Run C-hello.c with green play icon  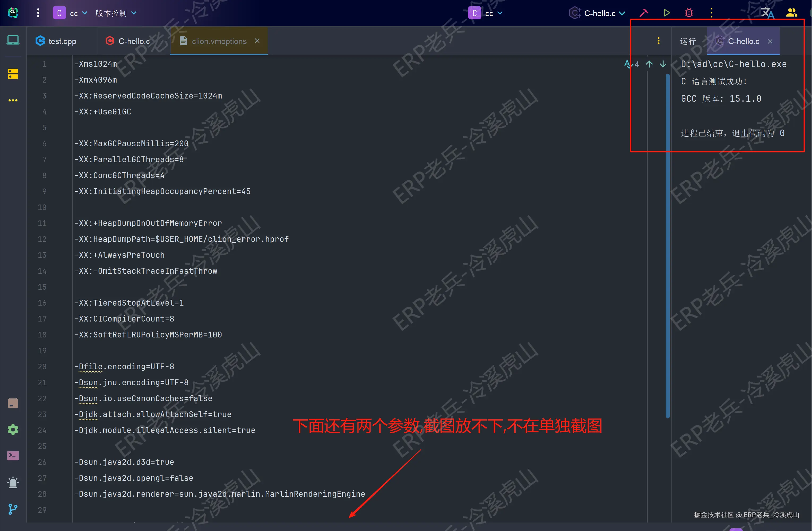click(x=667, y=13)
